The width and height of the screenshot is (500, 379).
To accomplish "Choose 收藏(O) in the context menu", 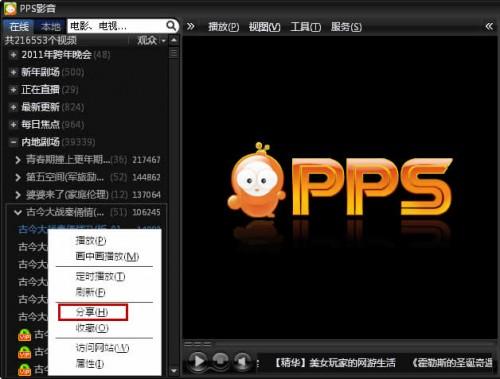I will (92, 328).
